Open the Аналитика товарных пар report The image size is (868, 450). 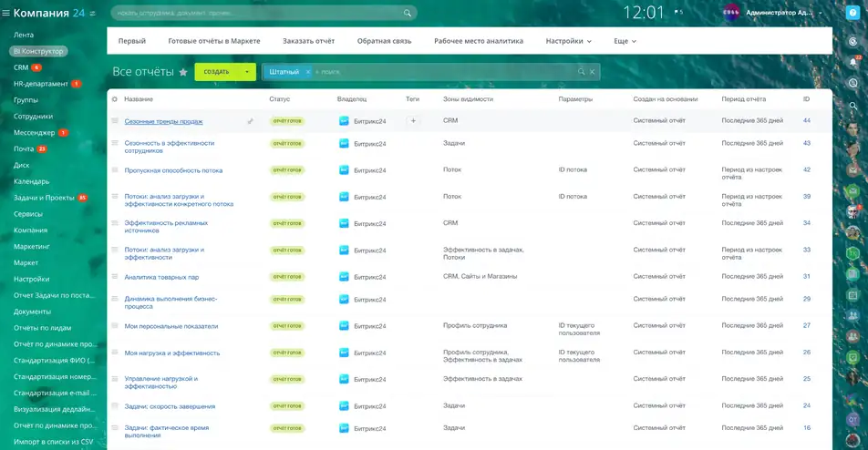click(x=161, y=277)
